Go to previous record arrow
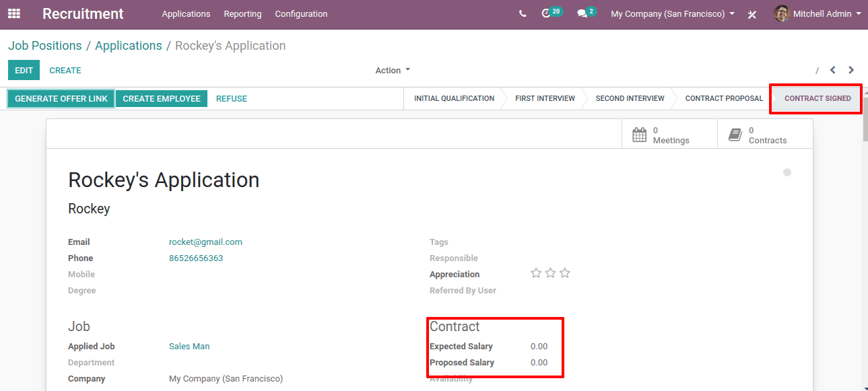868x391 pixels. coord(833,70)
